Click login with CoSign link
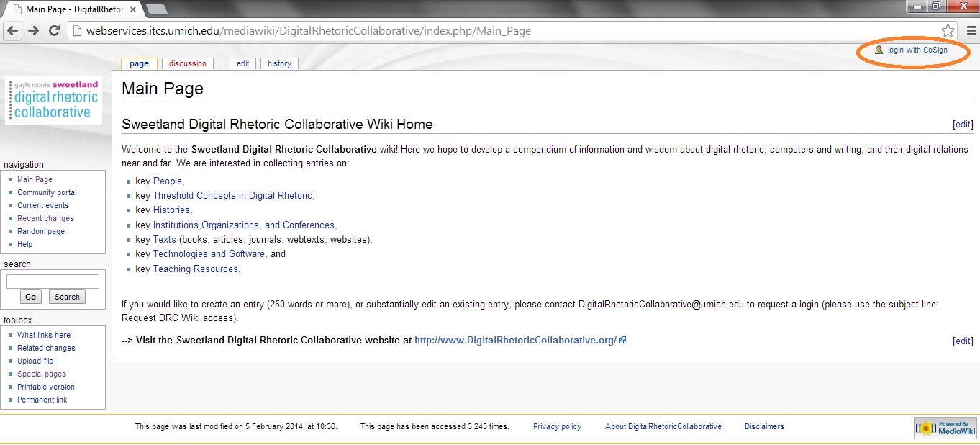Screen dimensions: 980x445 click(x=917, y=50)
